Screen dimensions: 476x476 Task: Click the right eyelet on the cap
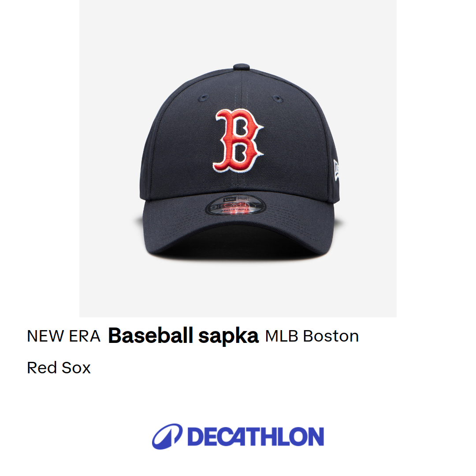click(278, 98)
